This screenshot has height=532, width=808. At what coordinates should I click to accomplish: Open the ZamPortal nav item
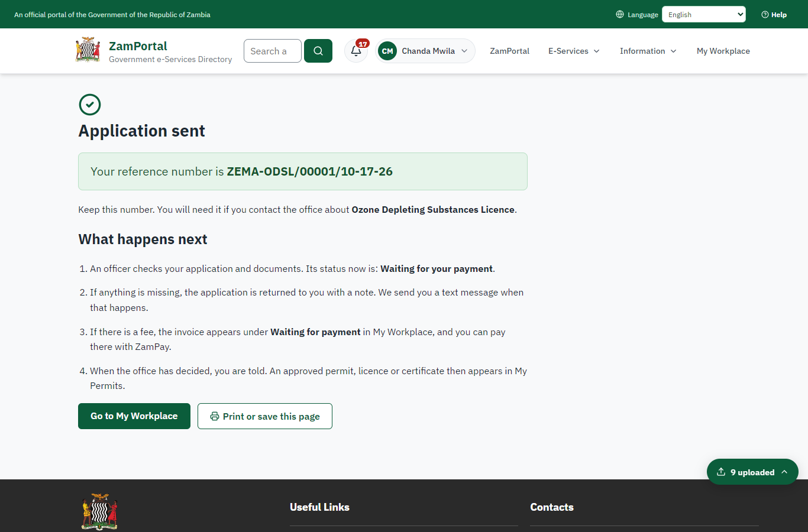click(509, 51)
